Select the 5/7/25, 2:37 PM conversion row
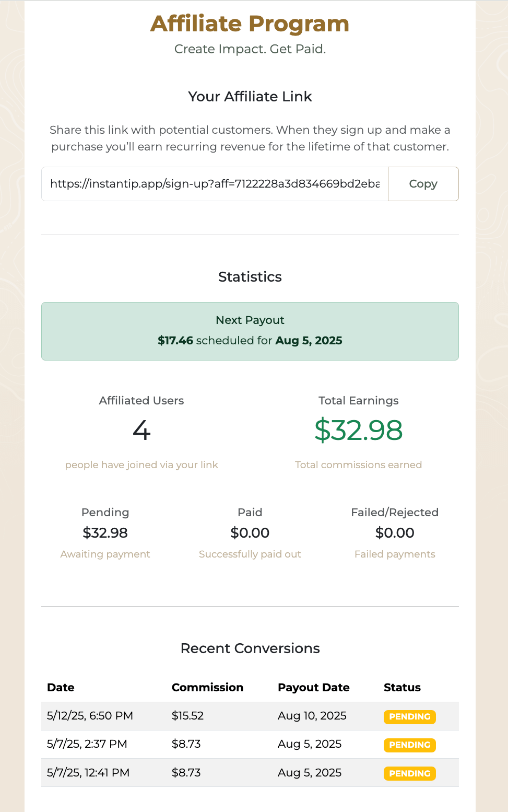 point(250,744)
